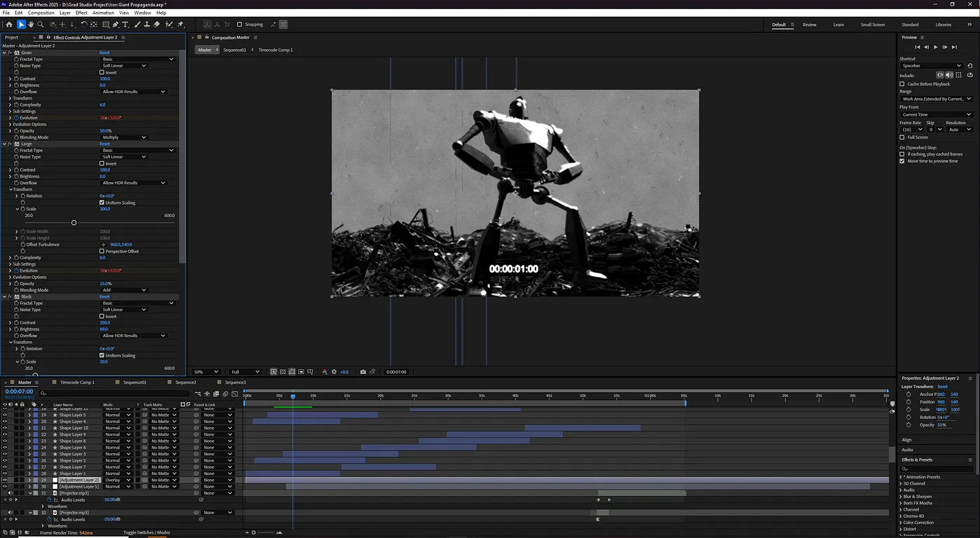Reset the Grain effect

pyautogui.click(x=104, y=53)
